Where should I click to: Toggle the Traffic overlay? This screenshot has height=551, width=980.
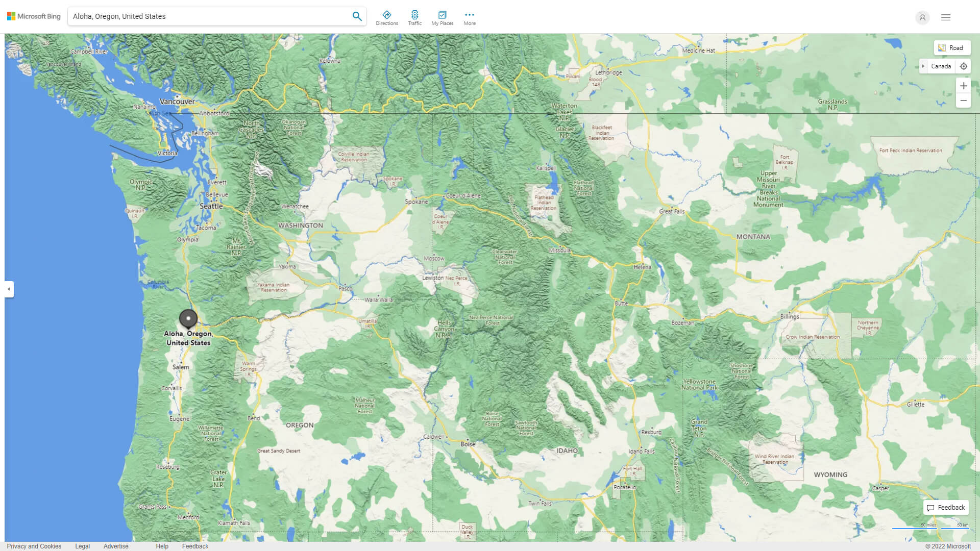[415, 16]
